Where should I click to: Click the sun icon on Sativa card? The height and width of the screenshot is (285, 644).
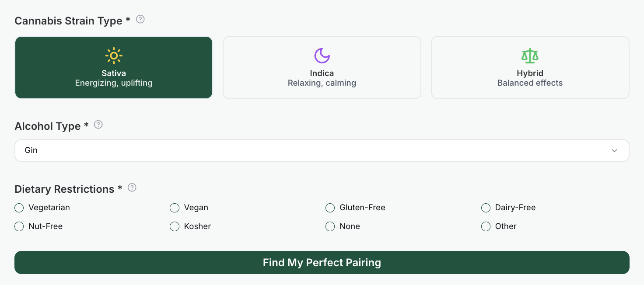[x=114, y=56]
